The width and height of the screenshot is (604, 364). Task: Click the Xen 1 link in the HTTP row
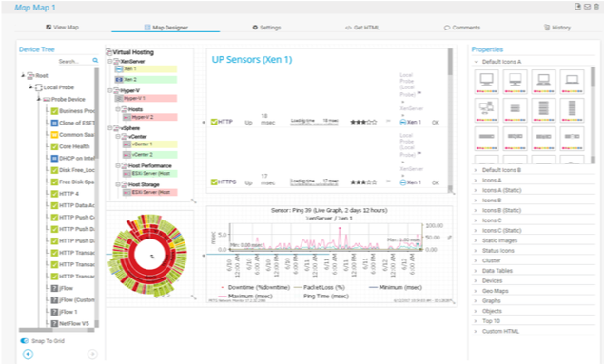click(411, 122)
